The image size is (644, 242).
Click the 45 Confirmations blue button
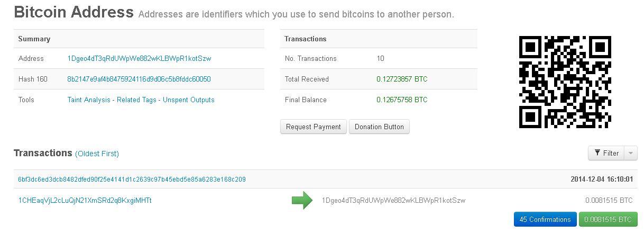[545, 219]
